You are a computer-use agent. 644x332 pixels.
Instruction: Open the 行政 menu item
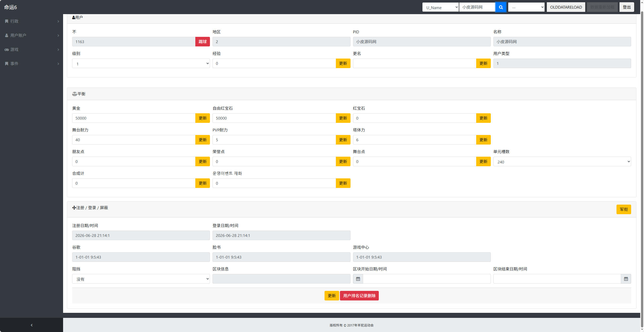tap(32, 21)
